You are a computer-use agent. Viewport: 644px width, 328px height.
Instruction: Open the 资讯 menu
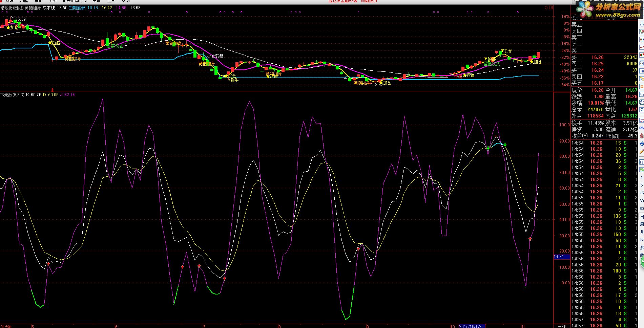[97, 1]
